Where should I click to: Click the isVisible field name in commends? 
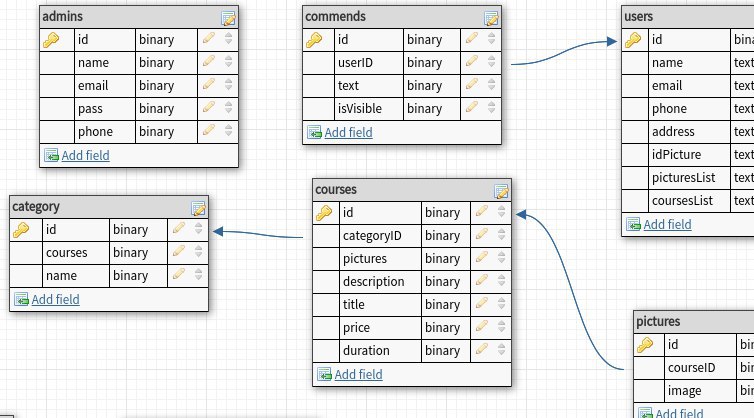click(360, 109)
